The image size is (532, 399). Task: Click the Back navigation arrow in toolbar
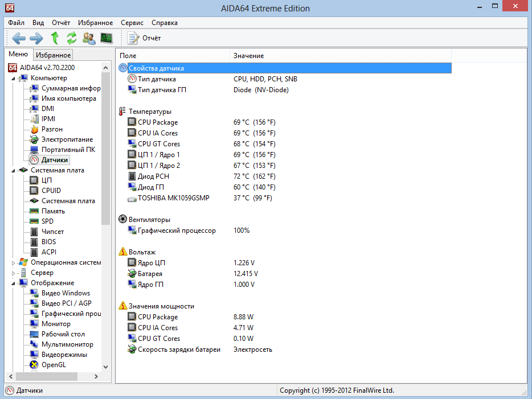click(x=19, y=38)
